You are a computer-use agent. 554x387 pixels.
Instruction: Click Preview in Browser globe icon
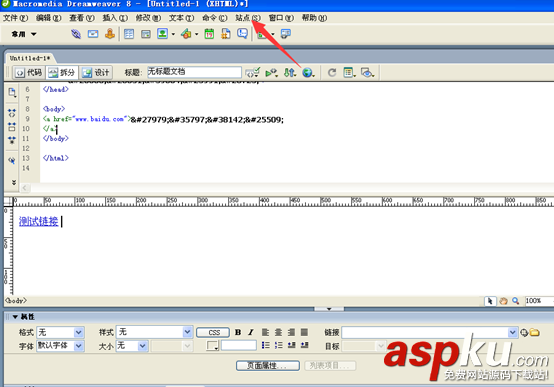(x=308, y=72)
